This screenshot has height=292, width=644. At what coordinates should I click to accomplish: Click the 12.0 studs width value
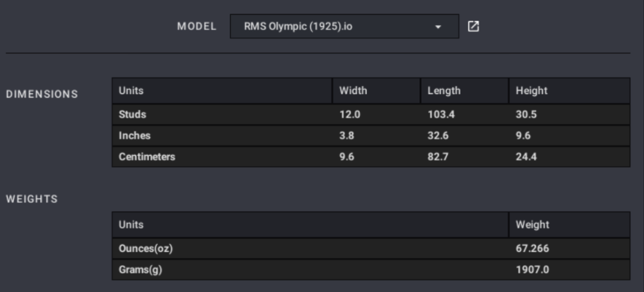click(x=350, y=114)
